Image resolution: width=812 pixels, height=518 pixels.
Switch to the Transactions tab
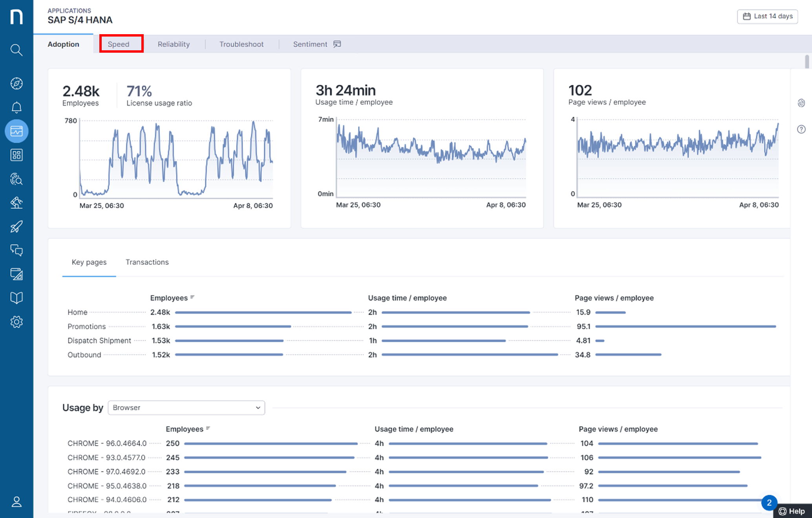[x=147, y=262]
